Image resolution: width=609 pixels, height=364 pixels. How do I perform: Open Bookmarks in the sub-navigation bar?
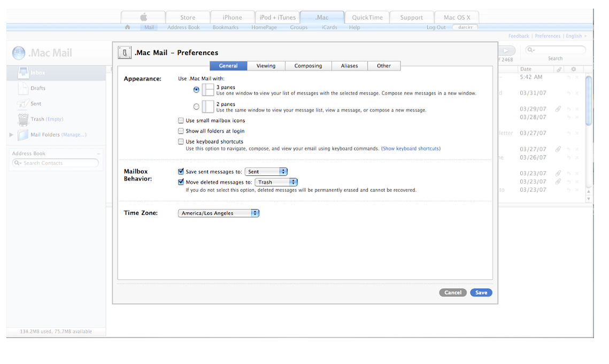(225, 28)
